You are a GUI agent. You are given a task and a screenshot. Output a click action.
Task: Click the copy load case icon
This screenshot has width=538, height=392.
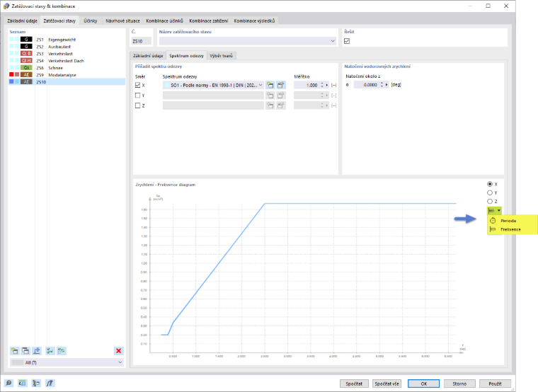pos(25,351)
